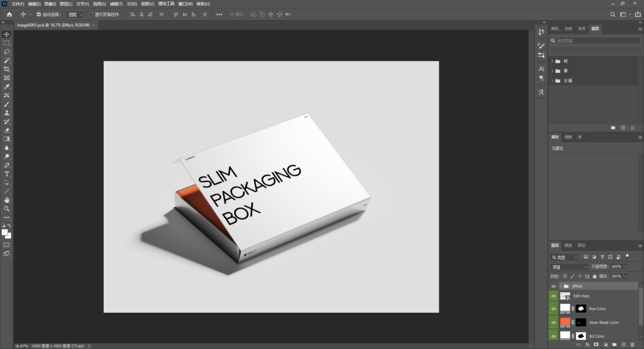This screenshot has height=349, width=644.
Task: Open the layer filter type dropdown
Action: [564, 257]
